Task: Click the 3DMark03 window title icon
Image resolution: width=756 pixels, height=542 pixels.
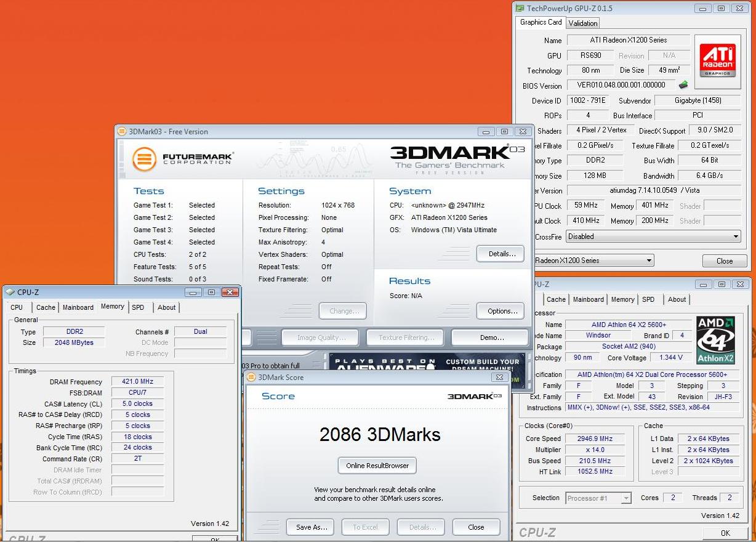Action: (123, 131)
